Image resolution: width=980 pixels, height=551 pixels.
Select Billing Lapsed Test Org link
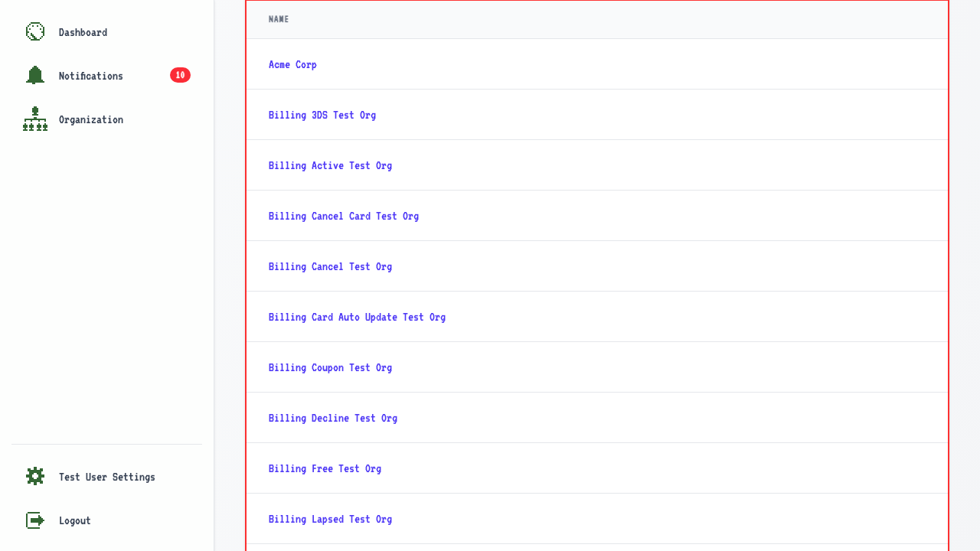click(x=330, y=519)
